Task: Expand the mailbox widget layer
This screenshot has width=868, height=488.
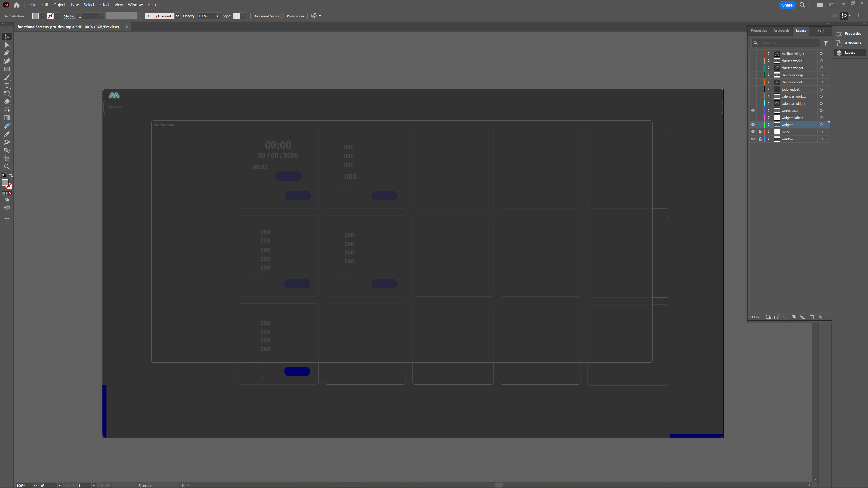Action: click(x=769, y=53)
